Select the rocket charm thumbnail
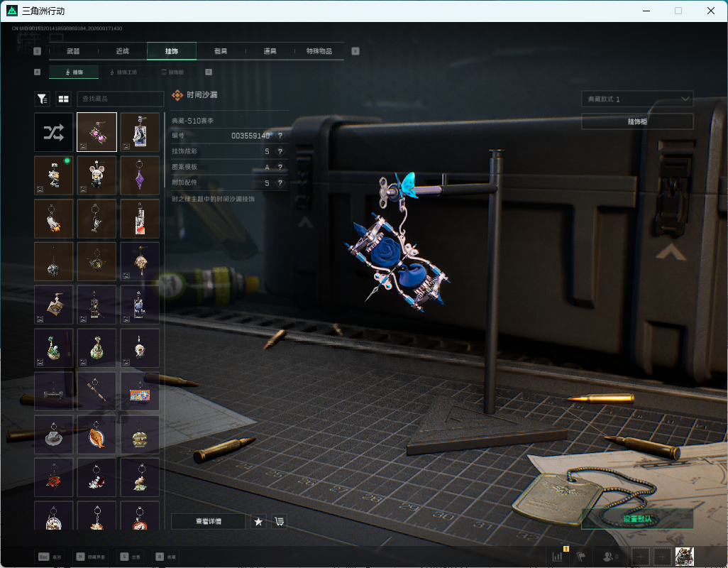This screenshot has width=728, height=568. [x=54, y=219]
